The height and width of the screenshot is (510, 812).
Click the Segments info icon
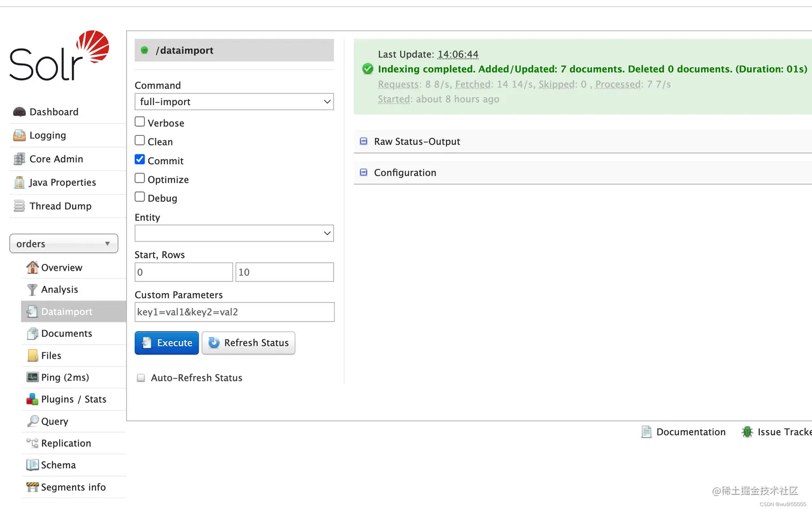32,487
